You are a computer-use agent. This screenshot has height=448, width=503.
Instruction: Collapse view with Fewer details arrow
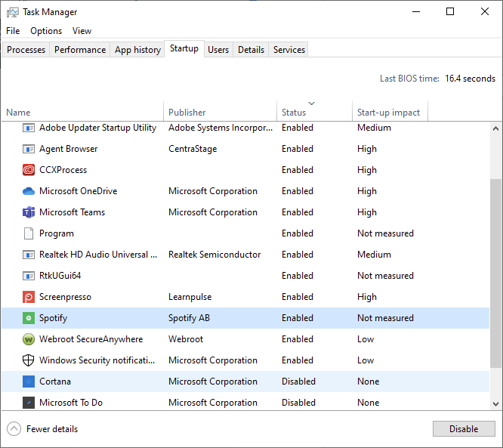pyautogui.click(x=14, y=429)
